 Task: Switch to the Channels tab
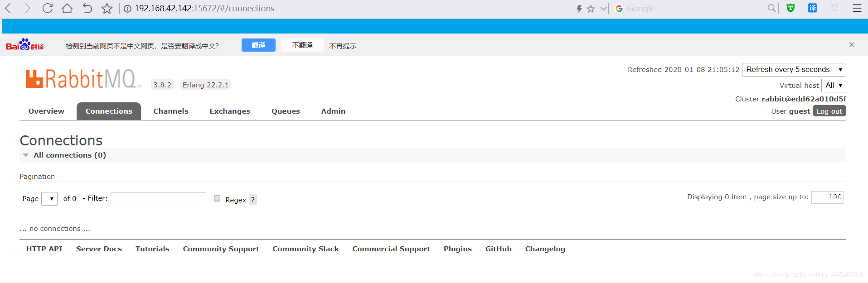[x=171, y=111]
